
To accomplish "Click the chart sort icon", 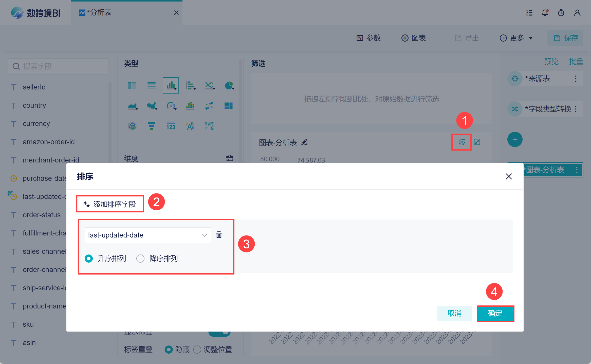I will (461, 142).
